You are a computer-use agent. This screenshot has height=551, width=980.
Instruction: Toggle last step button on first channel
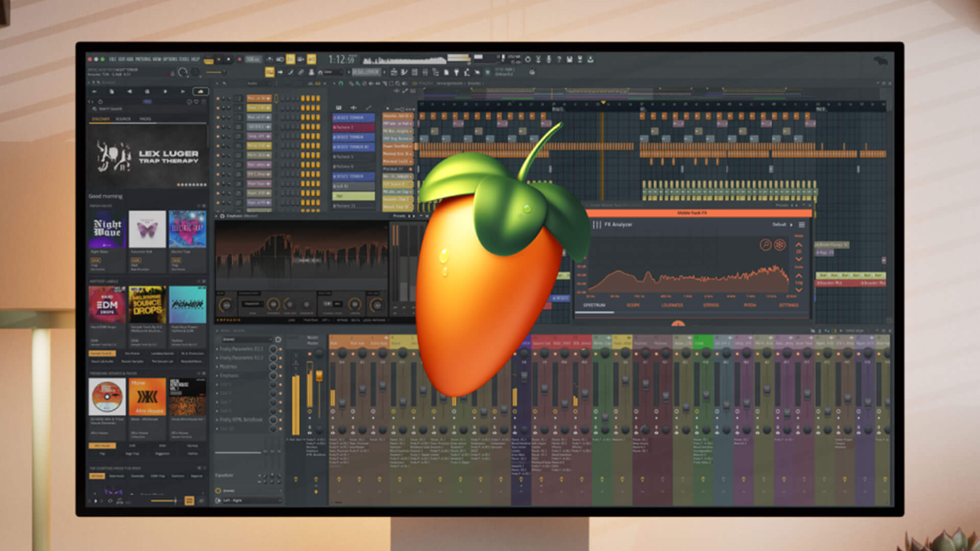point(318,98)
